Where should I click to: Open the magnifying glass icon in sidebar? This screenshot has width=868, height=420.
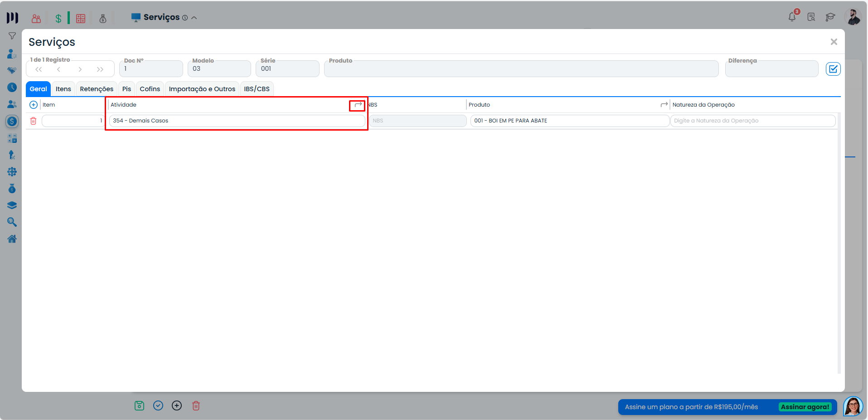[x=12, y=222]
